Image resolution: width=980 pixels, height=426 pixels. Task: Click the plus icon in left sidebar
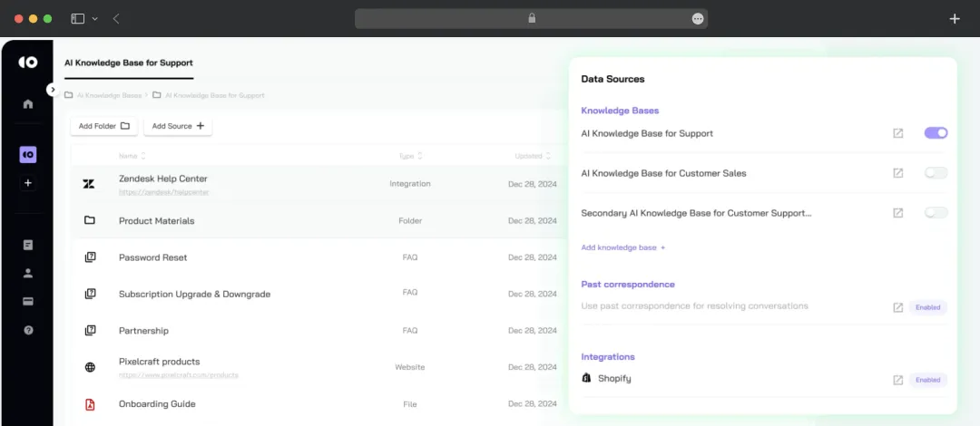[x=28, y=183]
